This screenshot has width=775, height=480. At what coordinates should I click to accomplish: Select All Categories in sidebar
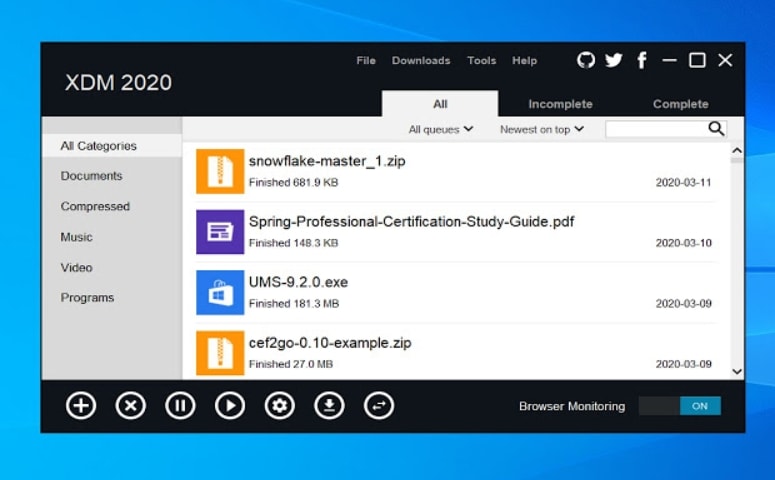(112, 146)
